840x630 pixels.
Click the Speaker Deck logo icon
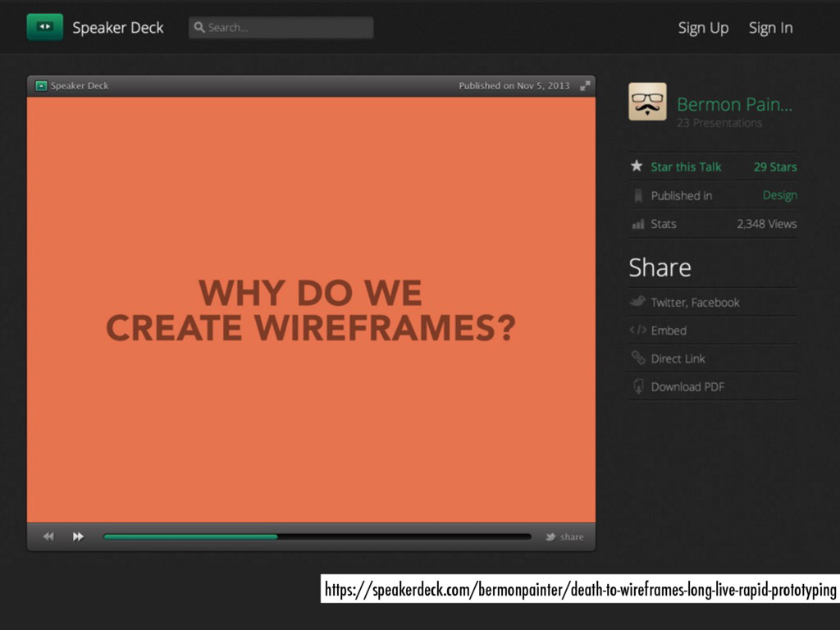[44, 27]
